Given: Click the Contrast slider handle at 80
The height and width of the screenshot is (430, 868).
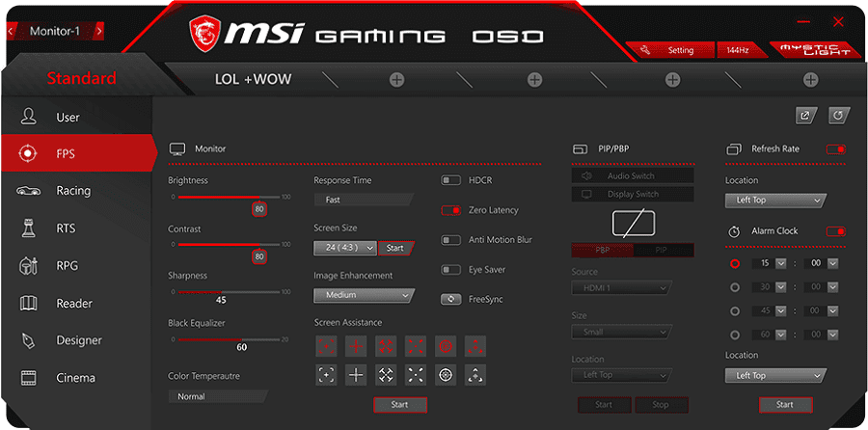Looking at the screenshot, I should 259,256.
